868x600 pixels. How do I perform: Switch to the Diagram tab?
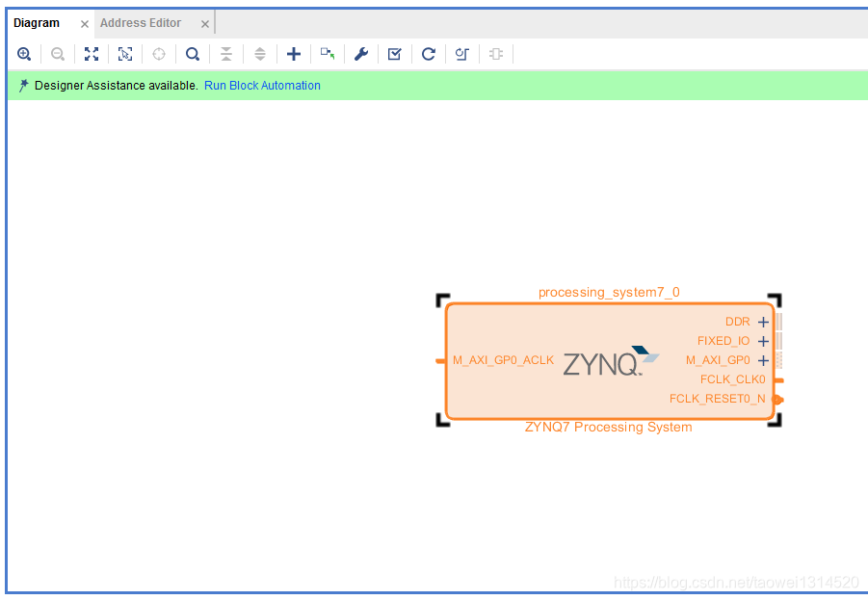(x=37, y=23)
